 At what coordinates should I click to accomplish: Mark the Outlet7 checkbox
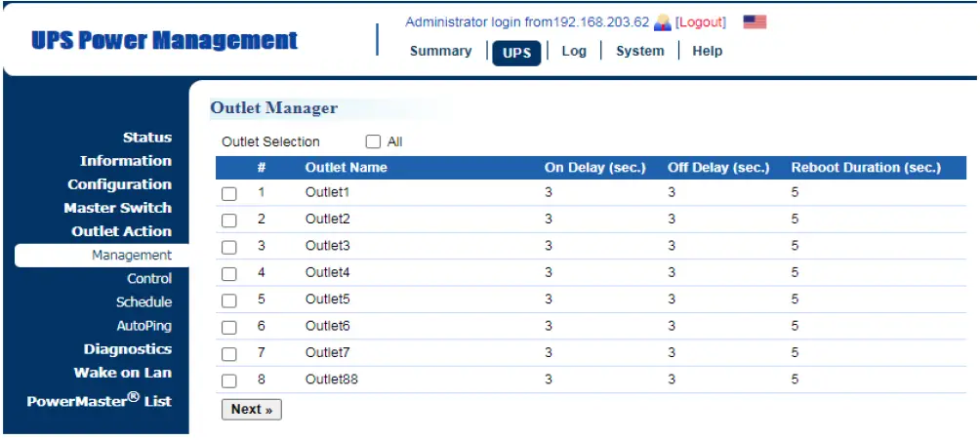[x=229, y=354]
